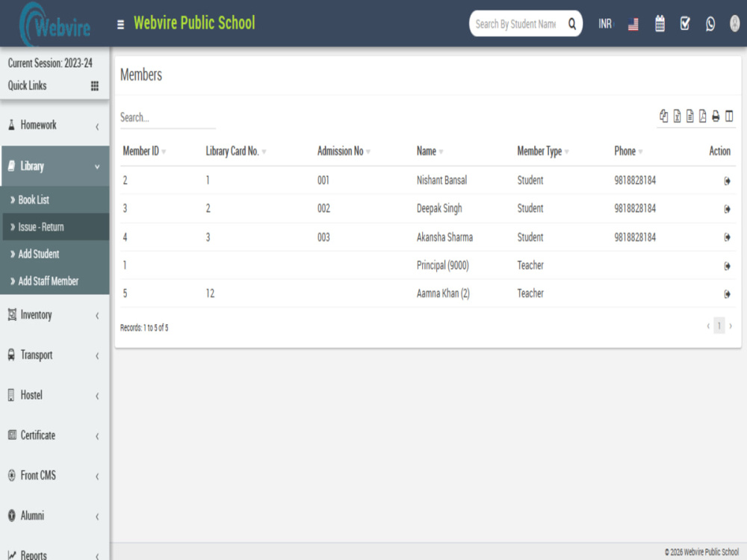Click issue-return action icon for Aamna Khan
The width and height of the screenshot is (747, 560).
(x=727, y=293)
